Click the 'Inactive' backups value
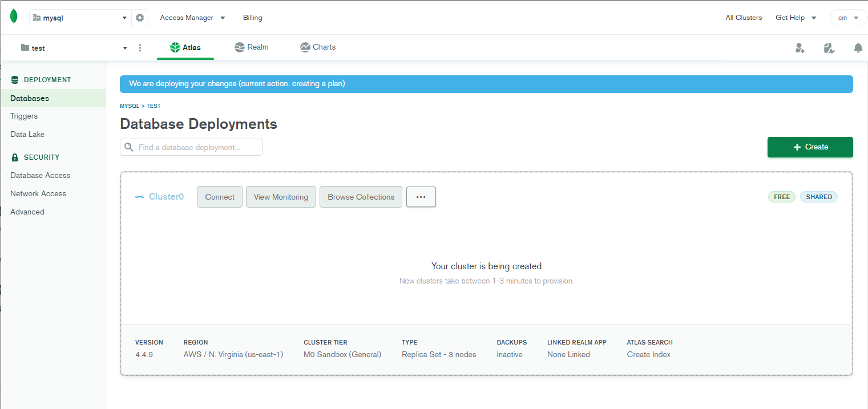Image resolution: width=868 pixels, height=409 pixels. coord(510,354)
